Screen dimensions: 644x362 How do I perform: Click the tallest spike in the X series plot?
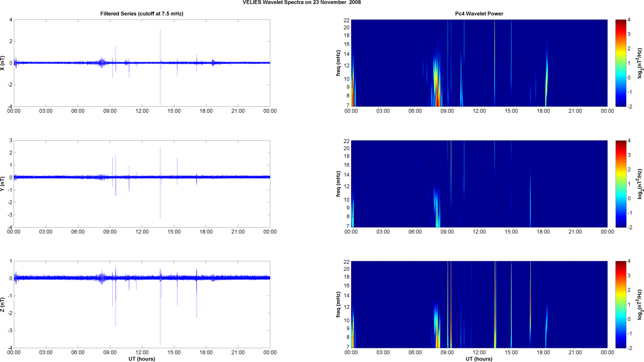point(160,43)
